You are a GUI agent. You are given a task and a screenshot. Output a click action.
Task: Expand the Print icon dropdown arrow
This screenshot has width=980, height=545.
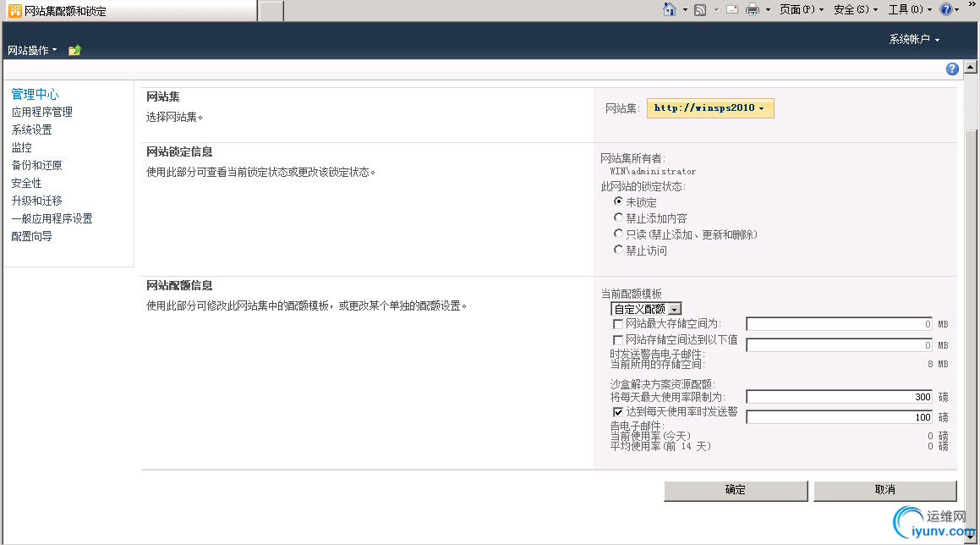click(x=768, y=9)
